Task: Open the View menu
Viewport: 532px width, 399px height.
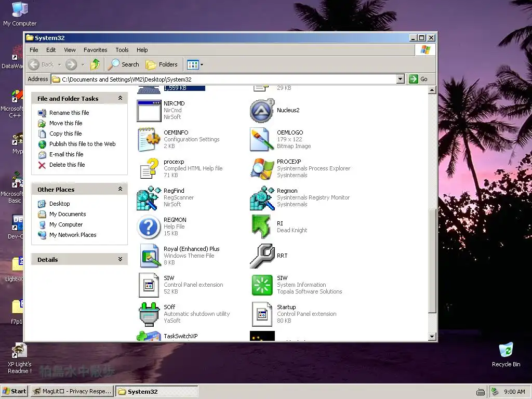Action: 70,50
